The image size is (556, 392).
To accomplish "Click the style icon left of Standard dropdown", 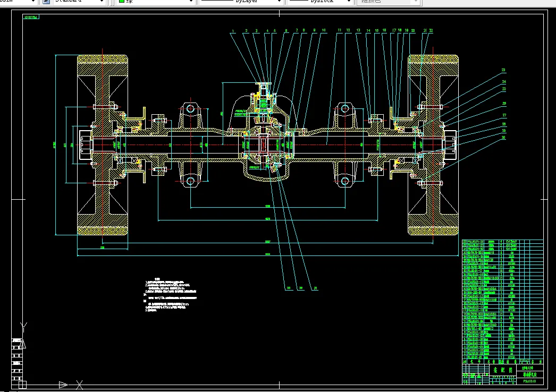I will 46,2.
